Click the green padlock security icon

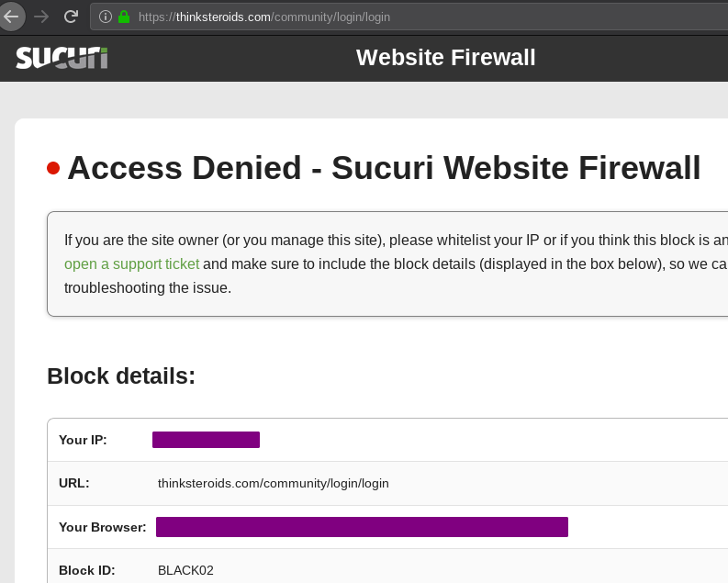[x=124, y=17]
